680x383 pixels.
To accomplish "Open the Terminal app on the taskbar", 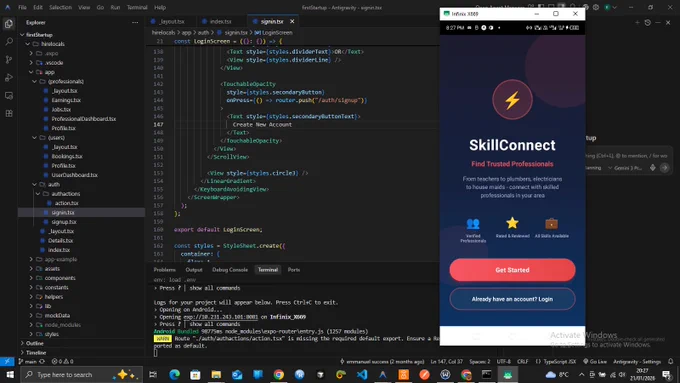I will [487, 374].
